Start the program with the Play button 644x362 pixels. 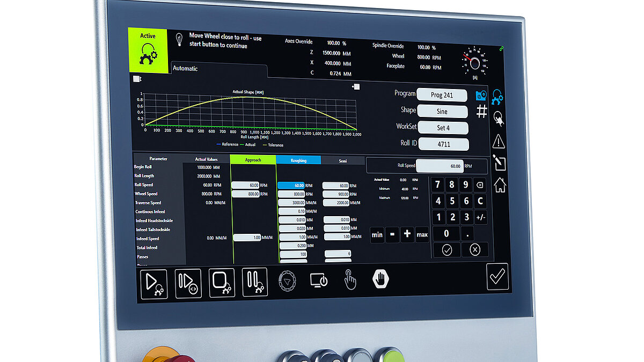153,283
